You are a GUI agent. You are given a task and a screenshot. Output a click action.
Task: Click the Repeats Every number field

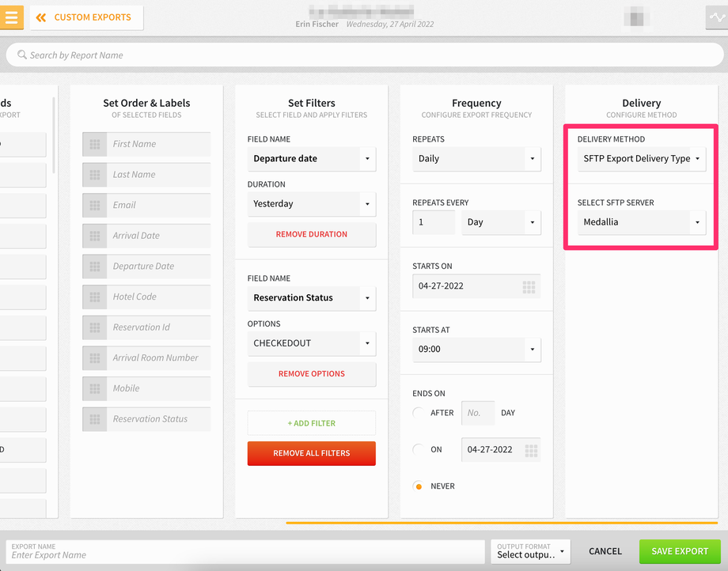(434, 223)
